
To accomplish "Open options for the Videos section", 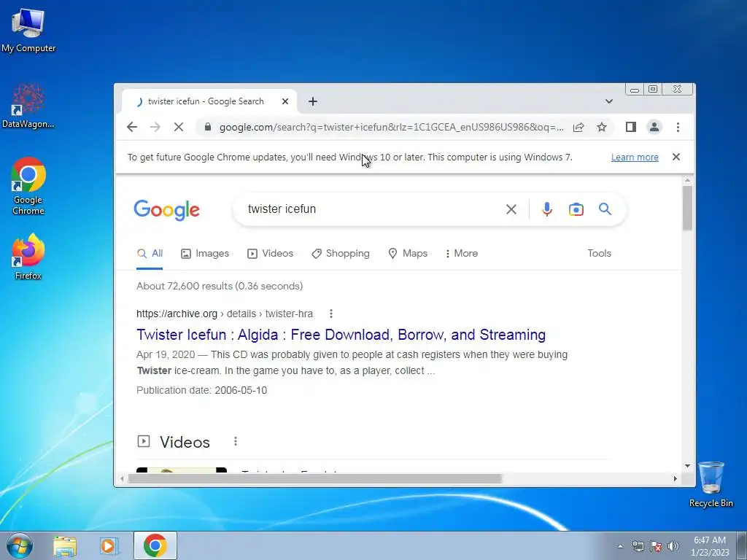I will point(236,441).
